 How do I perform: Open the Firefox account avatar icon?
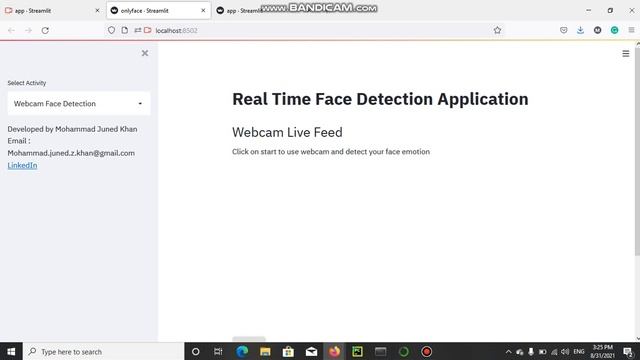coord(598,30)
